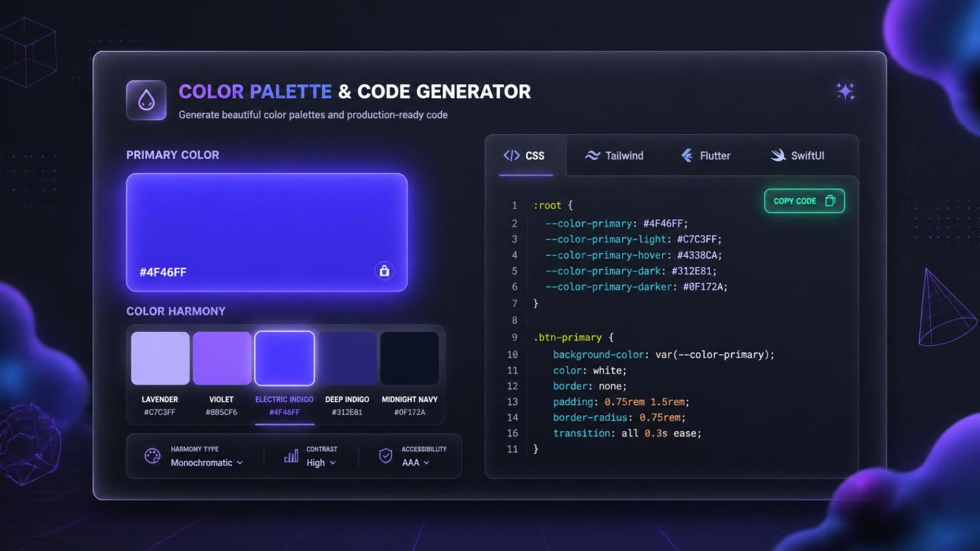
Task: Select the Lavender color swatch
Action: [x=160, y=359]
